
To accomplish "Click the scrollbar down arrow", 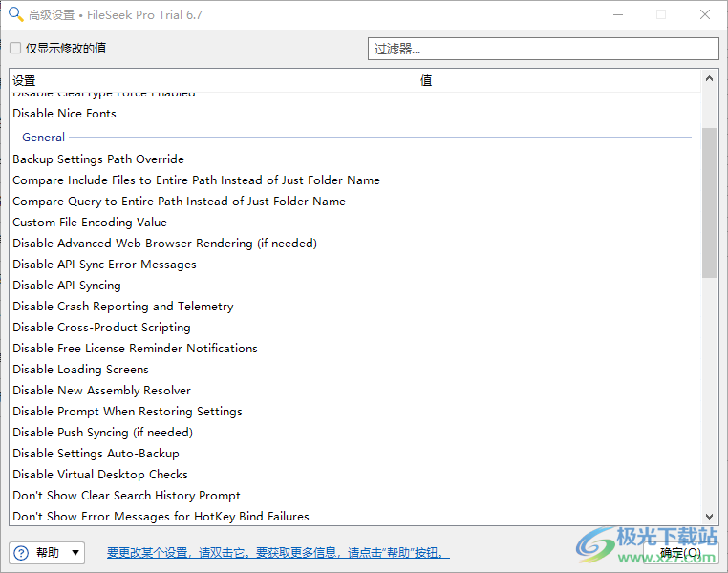I will [x=709, y=516].
